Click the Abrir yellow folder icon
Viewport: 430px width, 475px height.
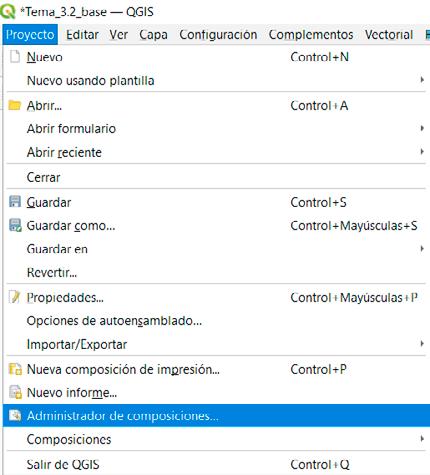15,105
